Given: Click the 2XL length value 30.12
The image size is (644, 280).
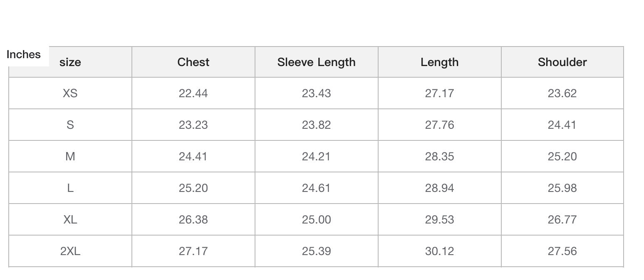Looking at the screenshot, I should 439,251.
